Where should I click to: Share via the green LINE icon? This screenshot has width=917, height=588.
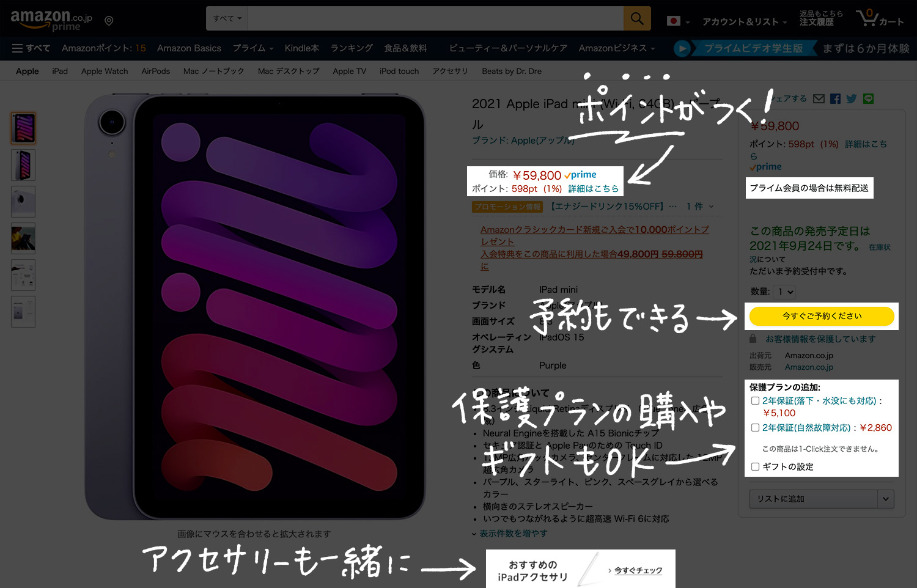click(x=868, y=98)
